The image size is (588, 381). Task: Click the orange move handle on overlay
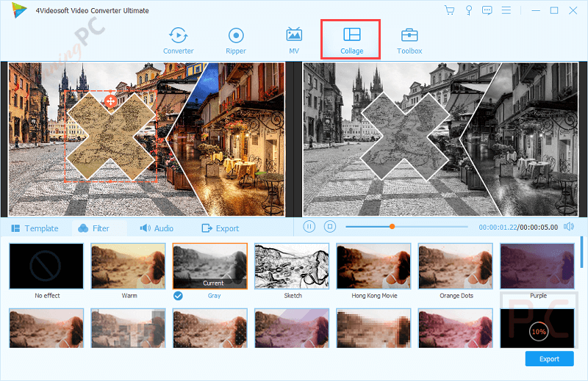(x=111, y=101)
